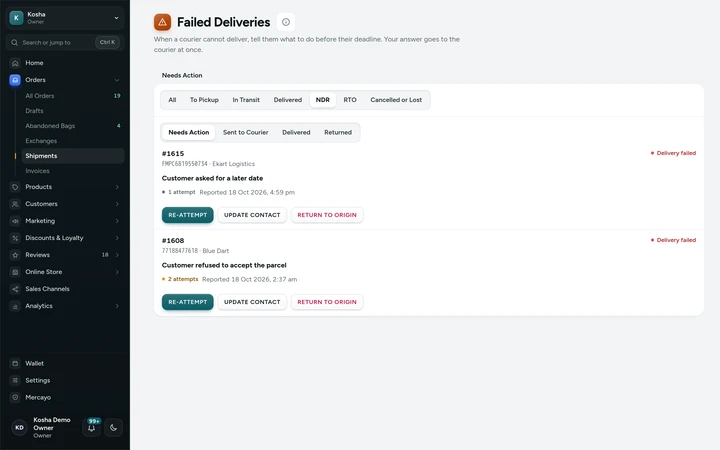Open Exchanges in sidebar
Screen dimensions: 720x450
[72, 141]
